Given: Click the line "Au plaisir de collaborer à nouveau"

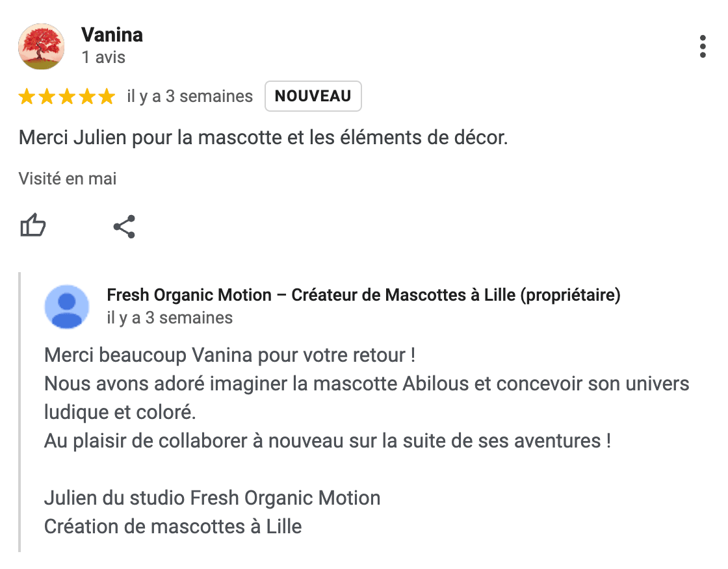Looking at the screenshot, I should 327,441.
